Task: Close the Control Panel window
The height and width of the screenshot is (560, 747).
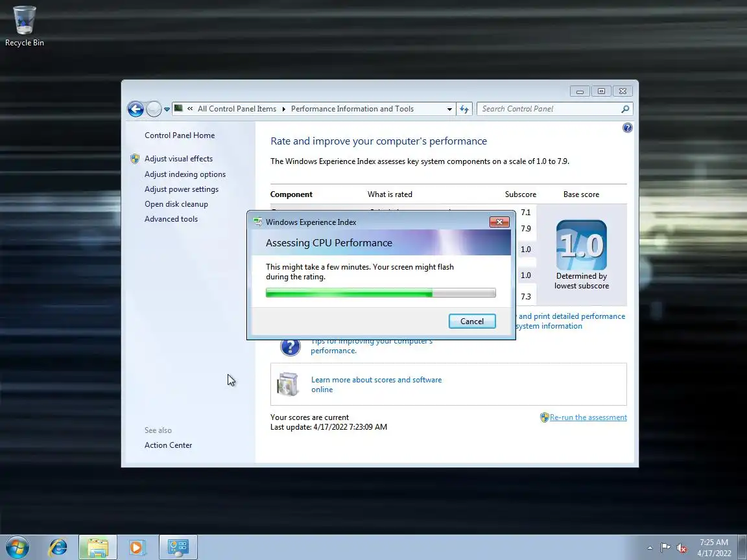Action: pyautogui.click(x=622, y=91)
